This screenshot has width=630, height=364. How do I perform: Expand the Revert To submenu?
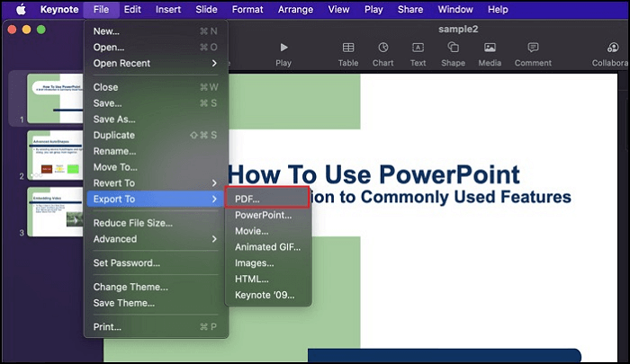155,183
